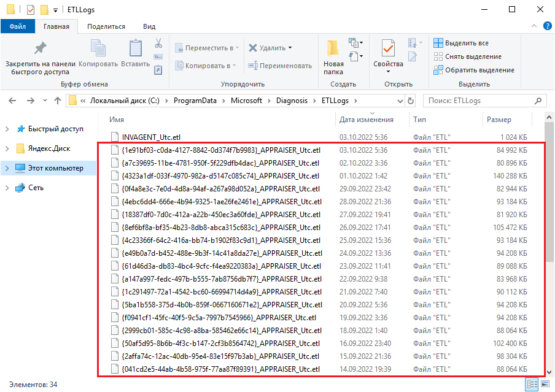The height and width of the screenshot is (392, 555).
Task: Click the Back navigation arrow
Action: (12, 101)
